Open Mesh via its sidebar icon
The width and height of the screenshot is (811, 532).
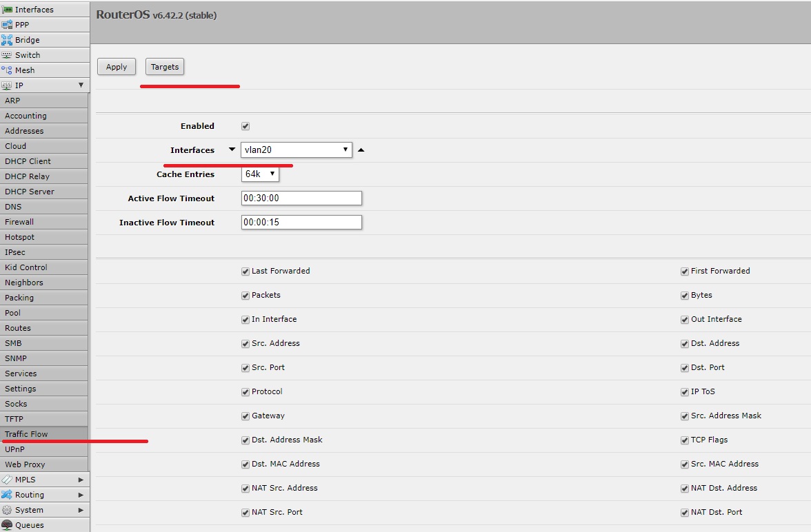point(7,70)
